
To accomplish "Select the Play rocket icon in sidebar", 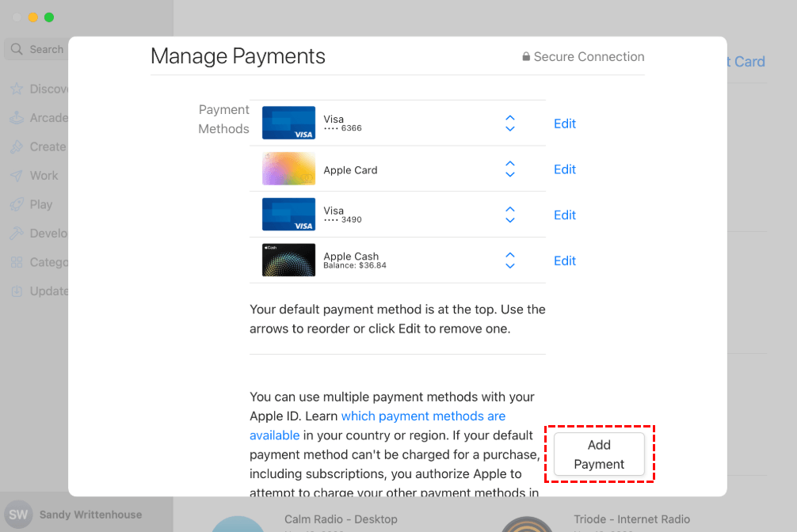I will 17,204.
